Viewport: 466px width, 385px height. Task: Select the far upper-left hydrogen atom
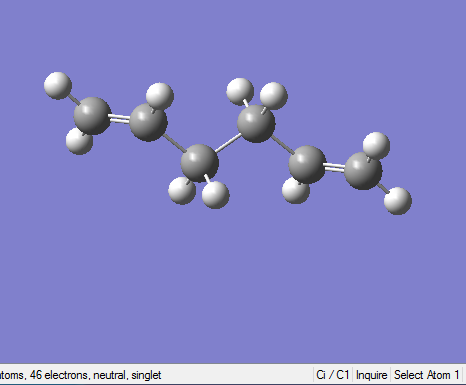pos(58,85)
